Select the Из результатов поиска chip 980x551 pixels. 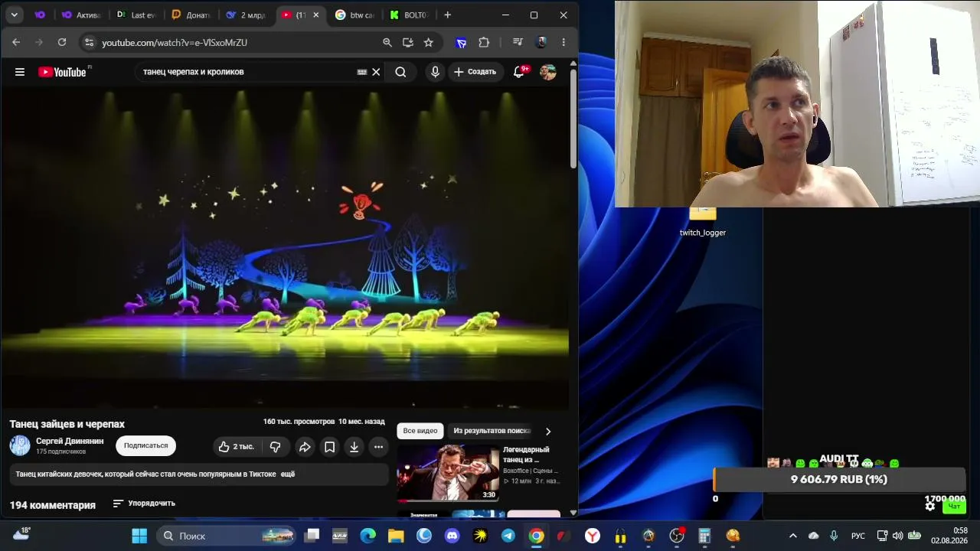492,431
